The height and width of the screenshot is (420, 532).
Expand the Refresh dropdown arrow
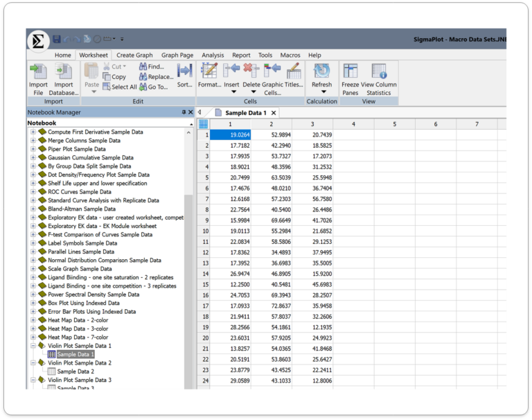click(321, 92)
